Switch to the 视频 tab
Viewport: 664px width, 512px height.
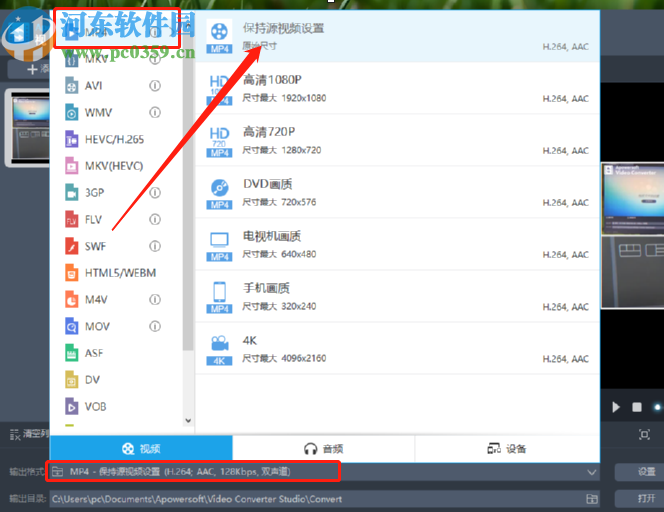point(141,448)
